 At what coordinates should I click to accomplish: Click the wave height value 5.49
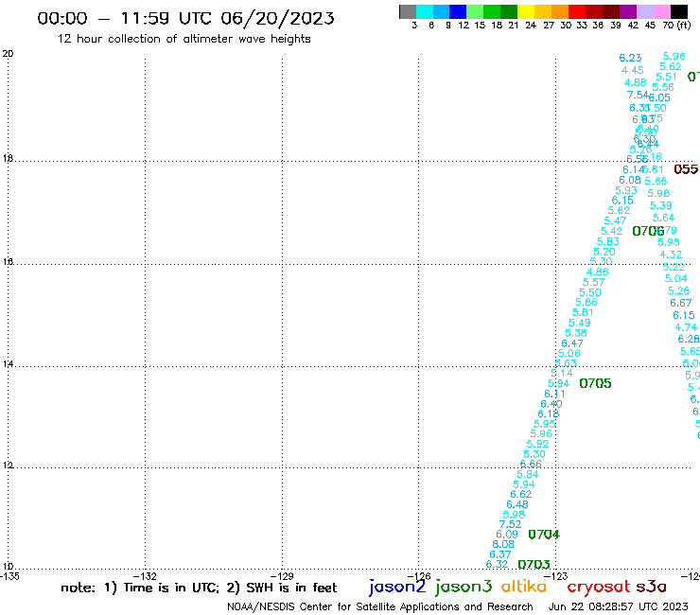tap(580, 323)
